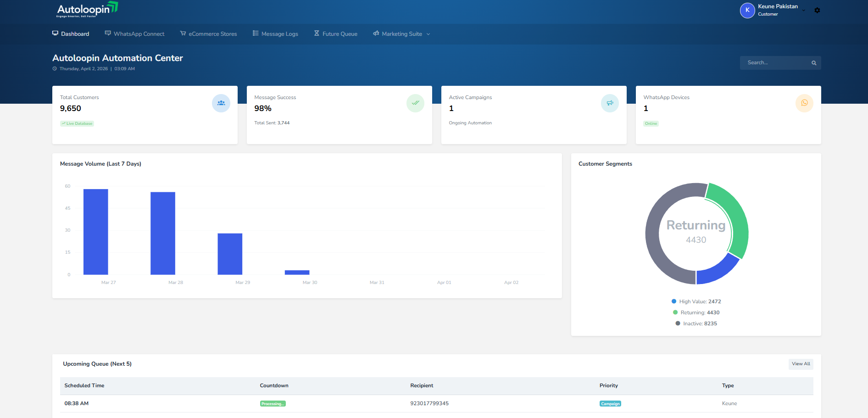Toggle High Value legend item
This screenshot has width=868, height=418.
click(x=696, y=301)
